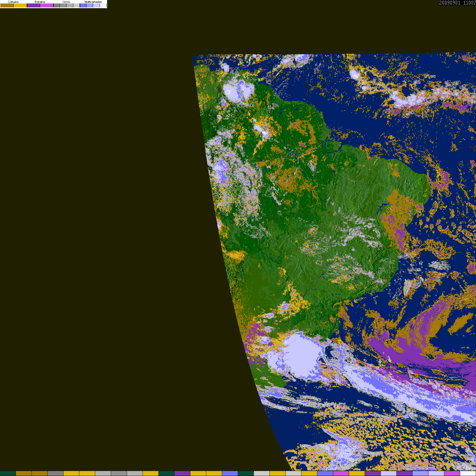Viewport: 476px width, 476px height.
Task: Click the 'Cúmulos' legend label
Action: pyautogui.click(x=13, y=2)
